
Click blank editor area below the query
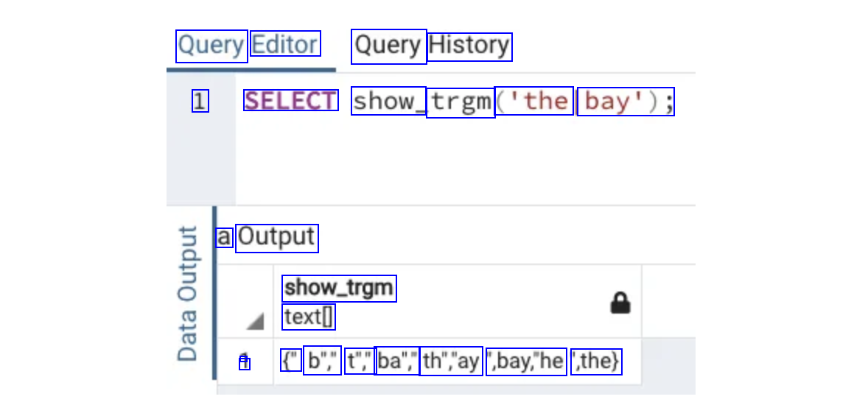pos(464,162)
